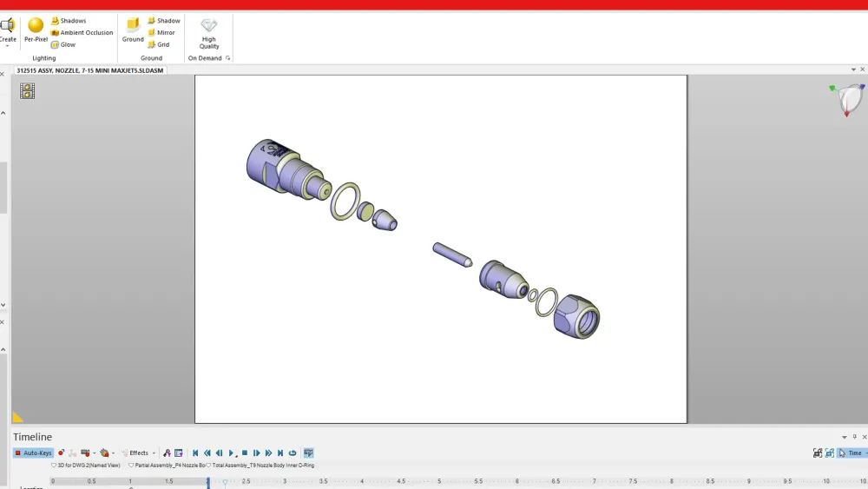
Task: Open the On Demand dialog launcher
Action: 227,58
